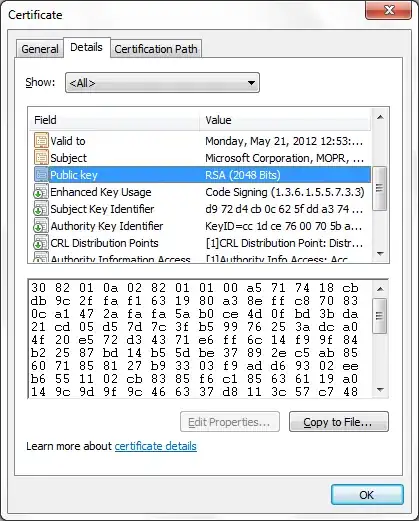419x521 pixels.
Task: Click the Subject Key Identifier extension icon
Action: point(41,209)
